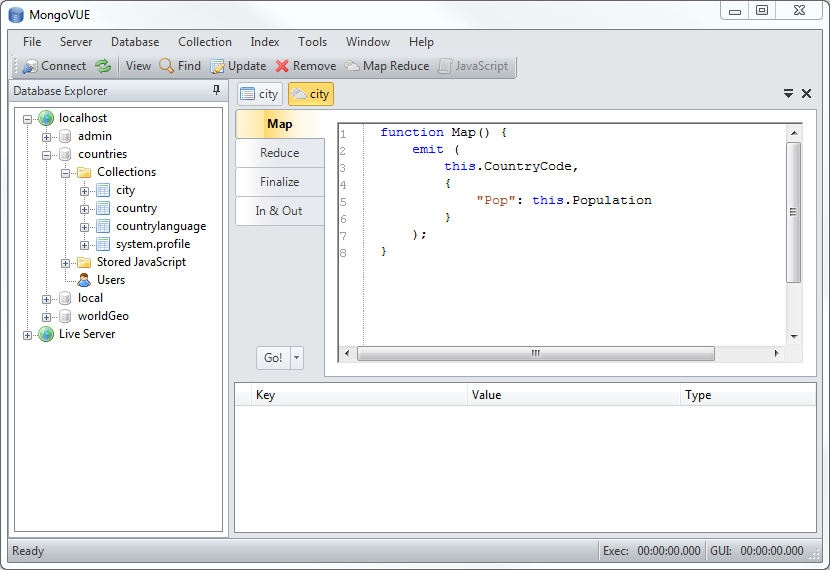
Task: Click the green Refresh arrows icon
Action: (x=103, y=66)
